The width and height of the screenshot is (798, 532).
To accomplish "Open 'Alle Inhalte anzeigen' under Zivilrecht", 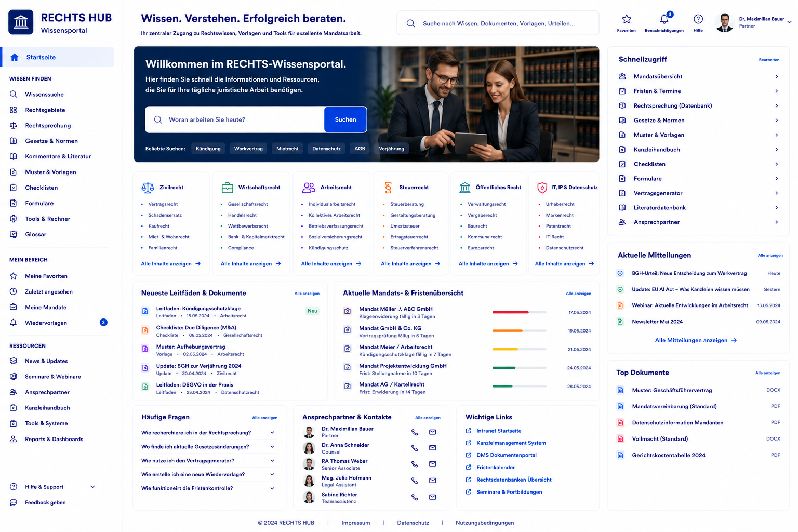I will coord(170,264).
